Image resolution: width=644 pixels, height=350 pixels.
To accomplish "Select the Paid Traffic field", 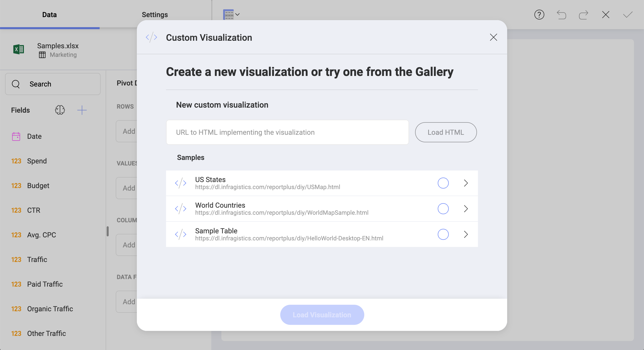I will 53,284.
